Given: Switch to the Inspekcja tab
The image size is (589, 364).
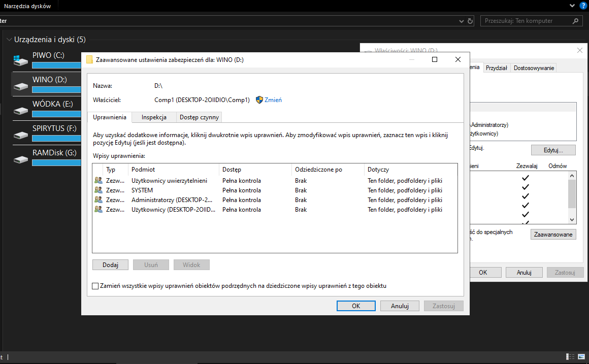Looking at the screenshot, I should click(x=154, y=117).
